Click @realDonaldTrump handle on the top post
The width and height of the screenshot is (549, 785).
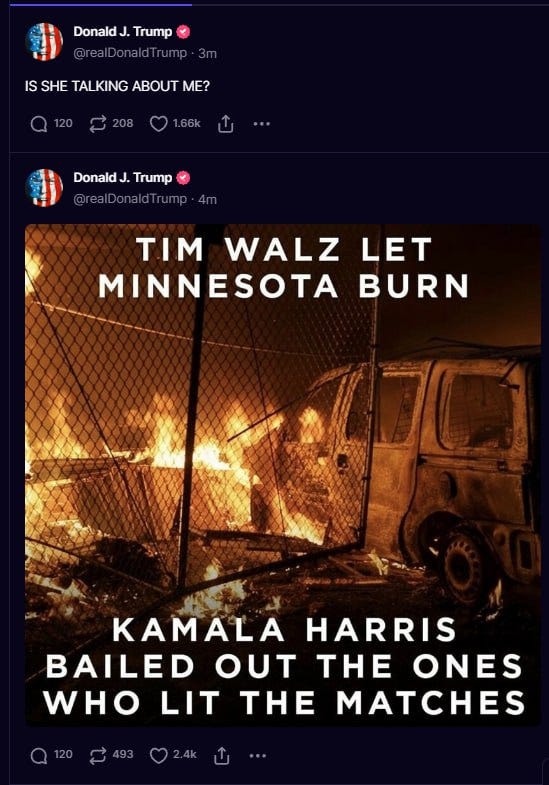[x=130, y=53]
